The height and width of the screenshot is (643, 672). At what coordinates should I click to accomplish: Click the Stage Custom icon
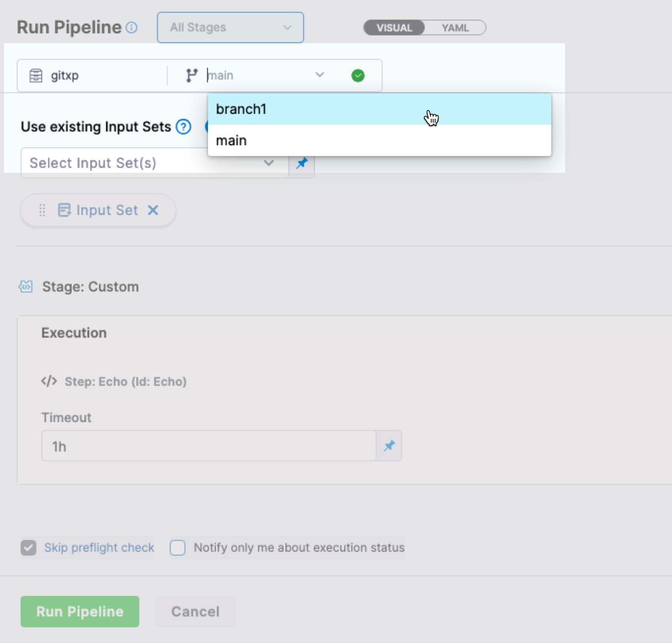pyautogui.click(x=26, y=287)
